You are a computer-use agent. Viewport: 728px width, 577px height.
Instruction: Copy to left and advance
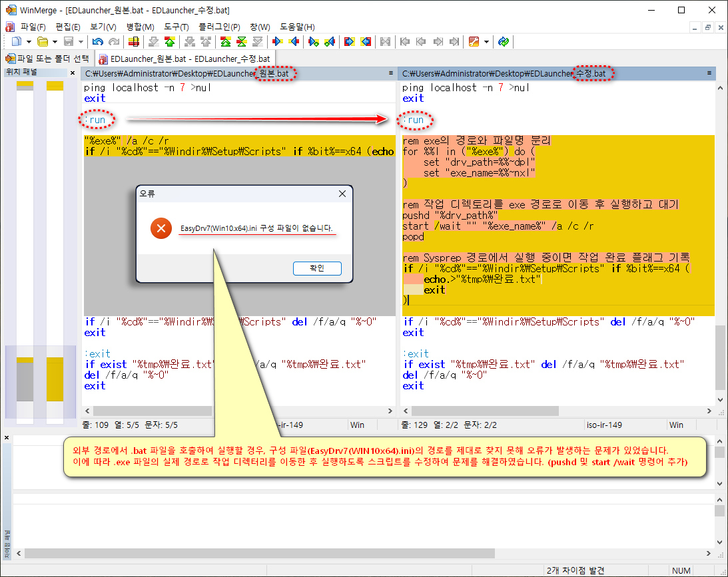[x=330, y=42]
